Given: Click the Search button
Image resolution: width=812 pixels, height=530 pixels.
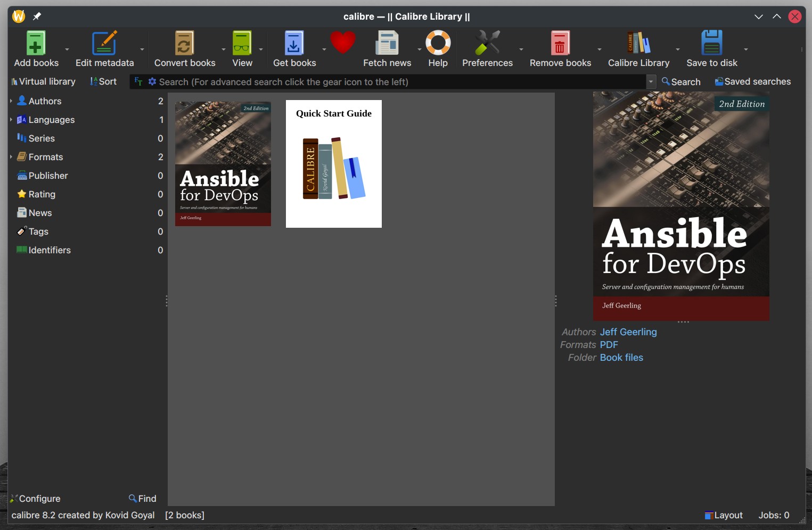Looking at the screenshot, I should coord(681,81).
